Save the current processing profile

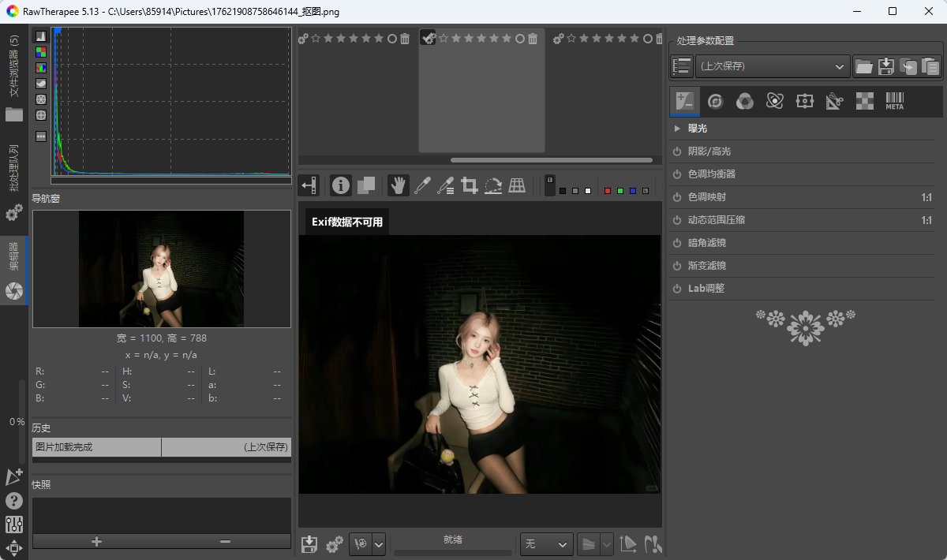click(887, 66)
